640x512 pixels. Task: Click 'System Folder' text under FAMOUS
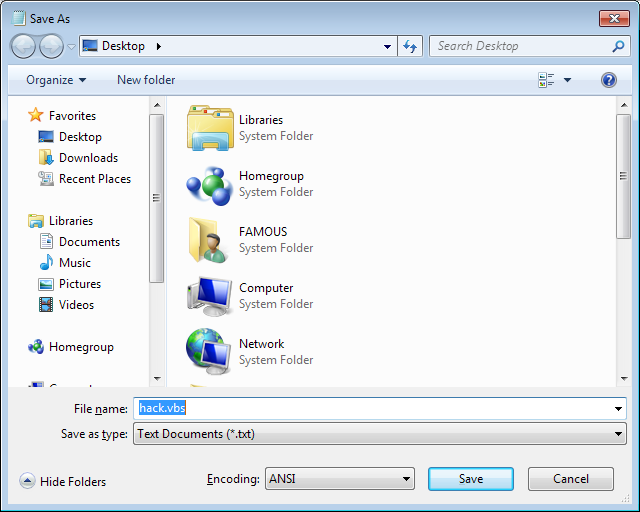pos(276,248)
